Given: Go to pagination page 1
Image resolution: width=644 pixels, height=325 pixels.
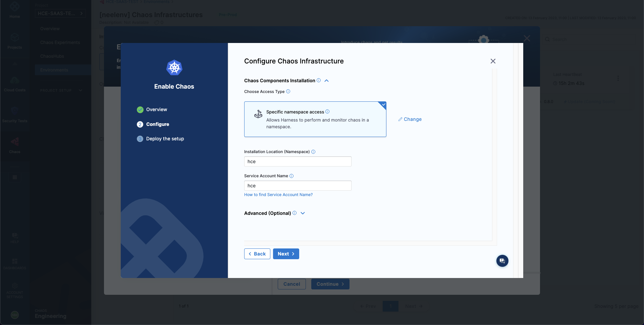Looking at the screenshot, I should tap(390, 306).
